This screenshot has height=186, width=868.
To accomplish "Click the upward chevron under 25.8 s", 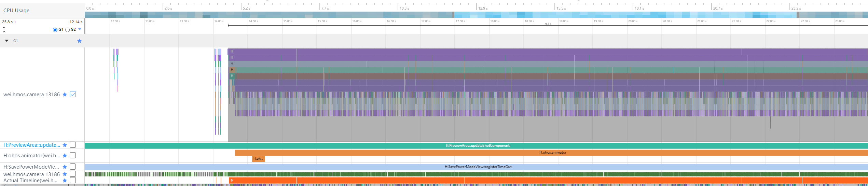I will click(4, 32).
